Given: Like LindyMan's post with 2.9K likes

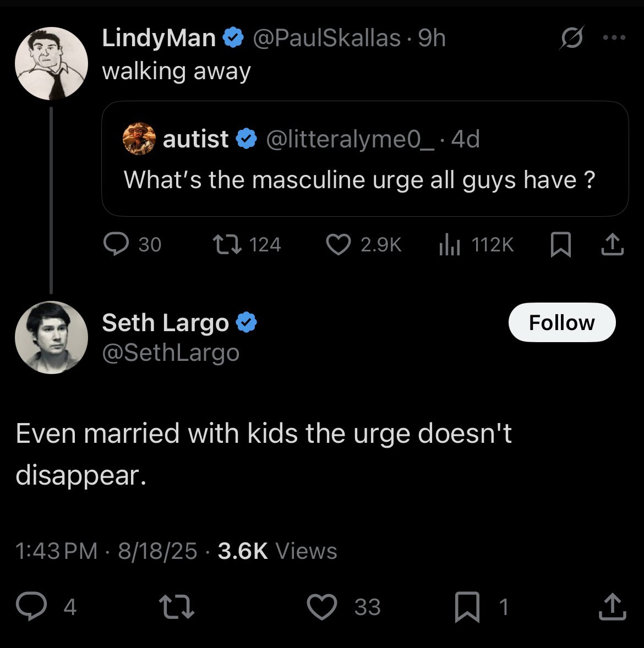Looking at the screenshot, I should (364, 244).
